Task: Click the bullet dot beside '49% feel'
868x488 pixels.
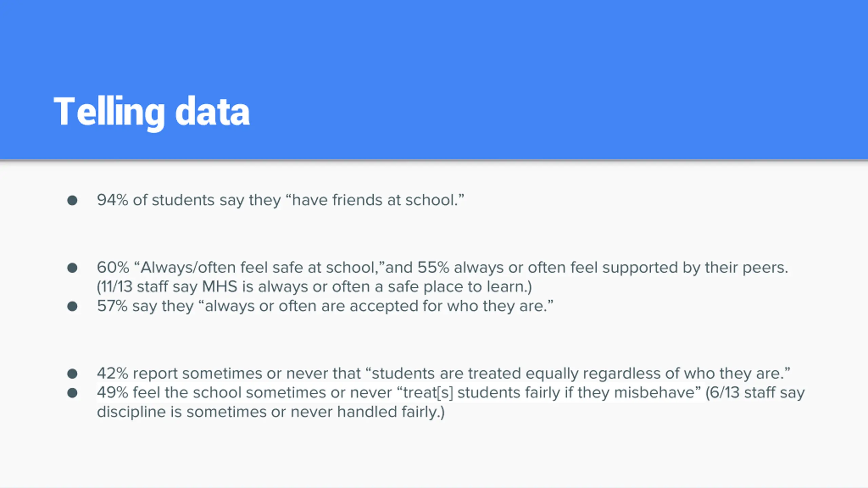Action: coord(72,393)
